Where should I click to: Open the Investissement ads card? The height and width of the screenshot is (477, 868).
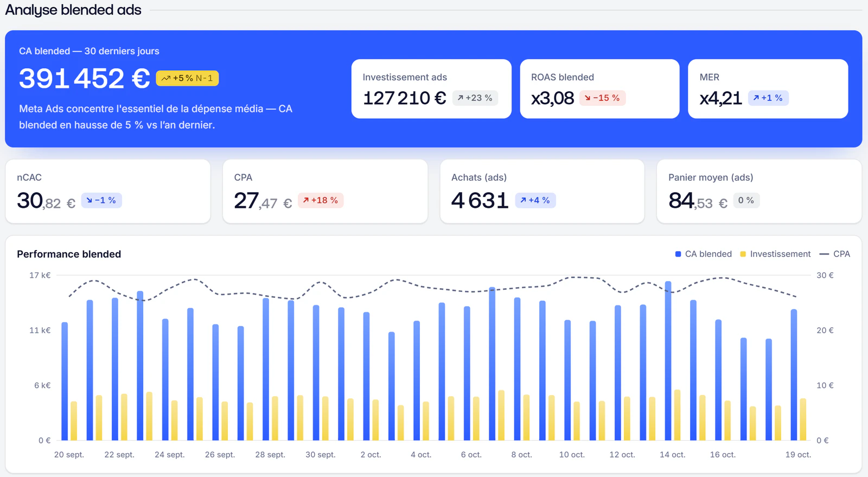tap(431, 88)
